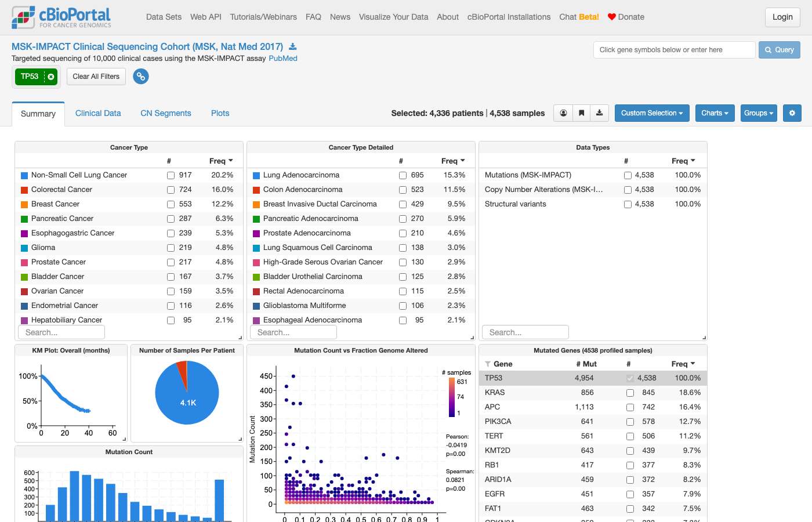Sort Mutated Genes by Freq arrow

point(693,364)
